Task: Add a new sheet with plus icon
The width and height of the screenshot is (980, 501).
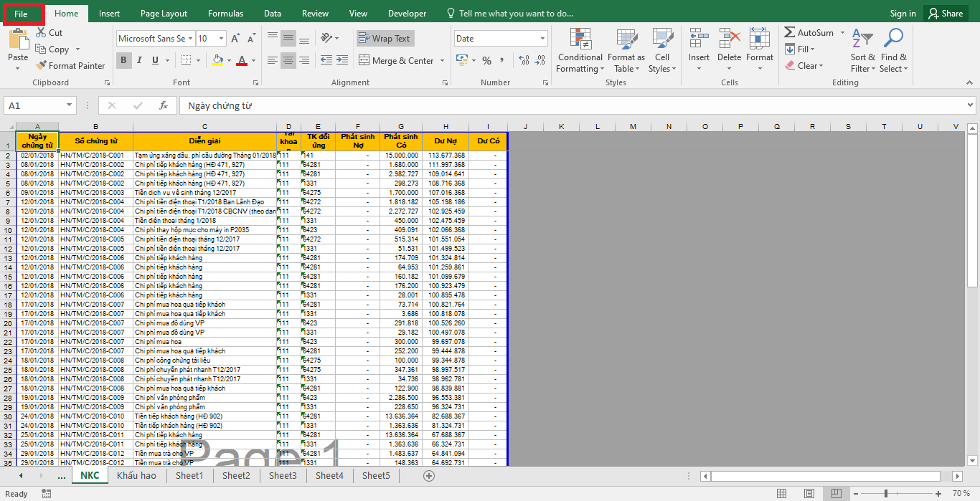Action: click(x=429, y=475)
